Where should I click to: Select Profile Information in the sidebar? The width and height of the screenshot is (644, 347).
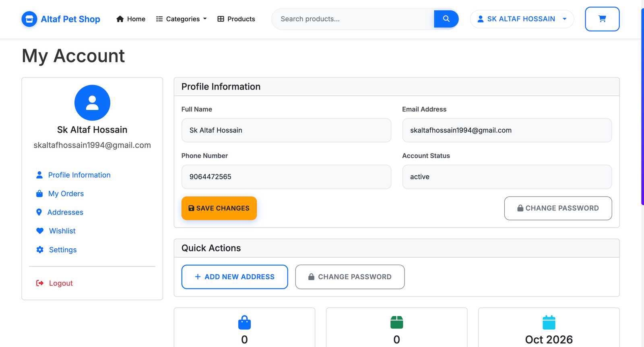pyautogui.click(x=79, y=175)
